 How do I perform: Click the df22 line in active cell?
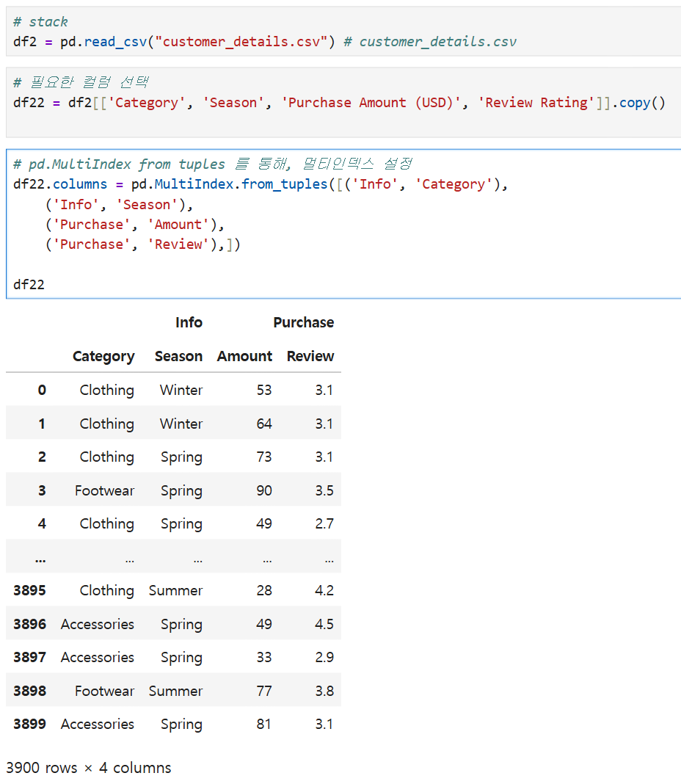(29, 285)
